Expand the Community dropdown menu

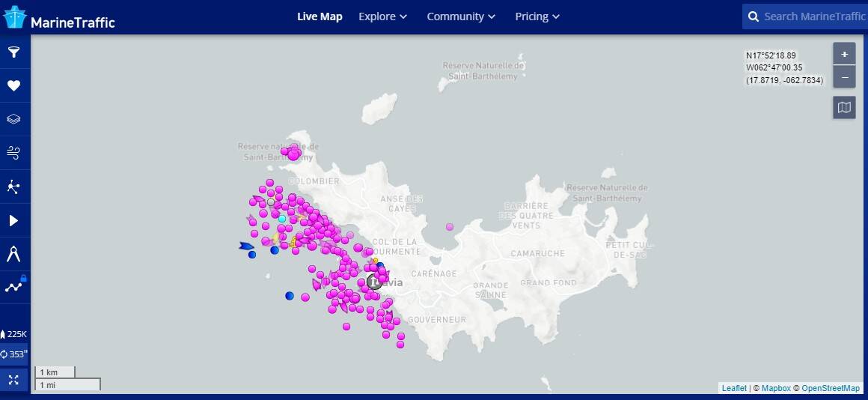coord(461,16)
